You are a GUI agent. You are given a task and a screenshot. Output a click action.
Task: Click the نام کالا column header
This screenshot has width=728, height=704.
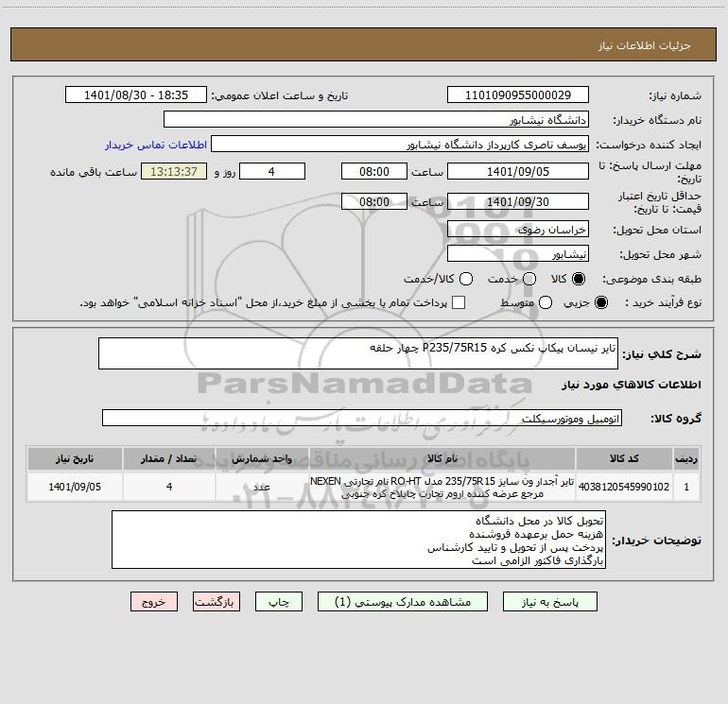click(x=442, y=458)
